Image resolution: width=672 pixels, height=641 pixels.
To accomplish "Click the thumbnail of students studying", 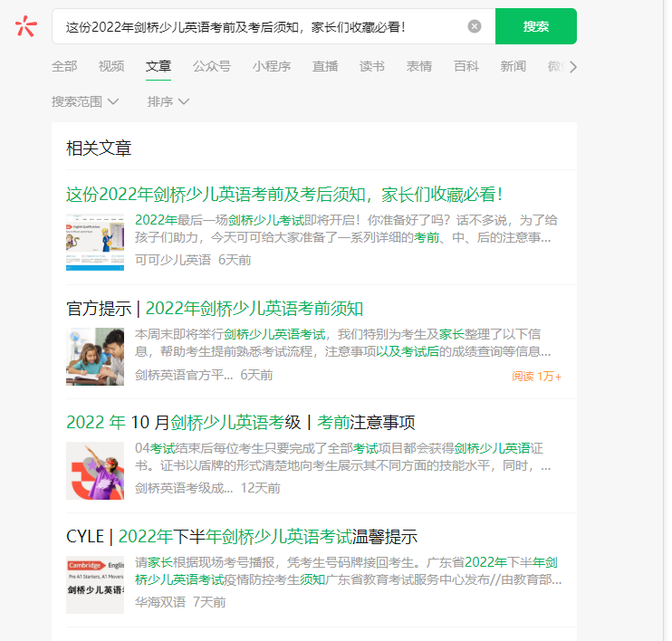I will (x=95, y=357).
